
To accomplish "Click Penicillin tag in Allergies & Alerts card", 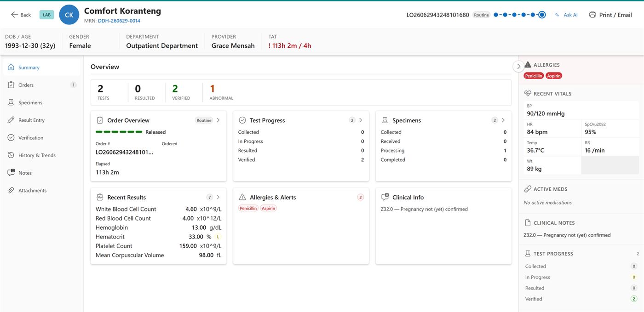I will tap(248, 209).
